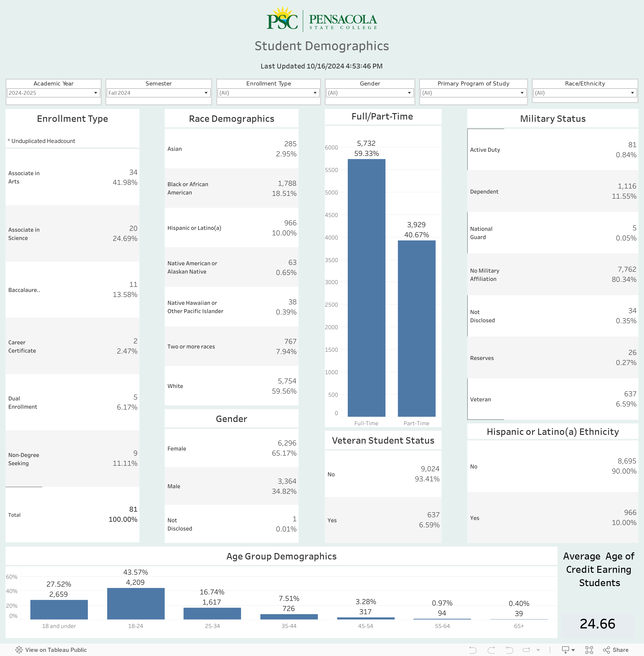644x656 pixels.
Task: Click the Refresh/forward arrow icon in toolbar
Action: click(x=527, y=650)
